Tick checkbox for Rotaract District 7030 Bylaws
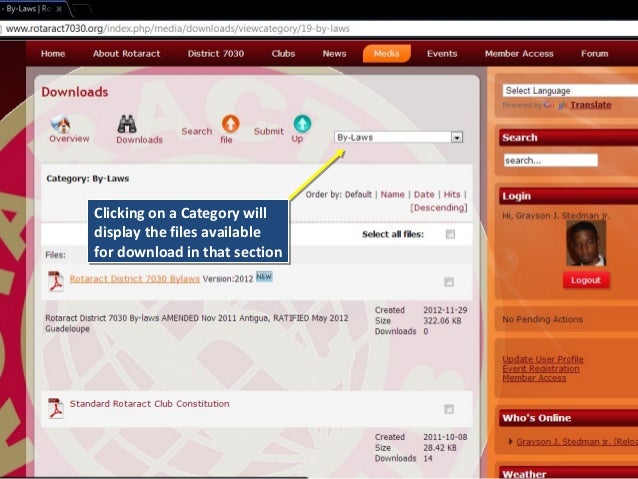Viewport: 638px width, 479px height. point(449,282)
